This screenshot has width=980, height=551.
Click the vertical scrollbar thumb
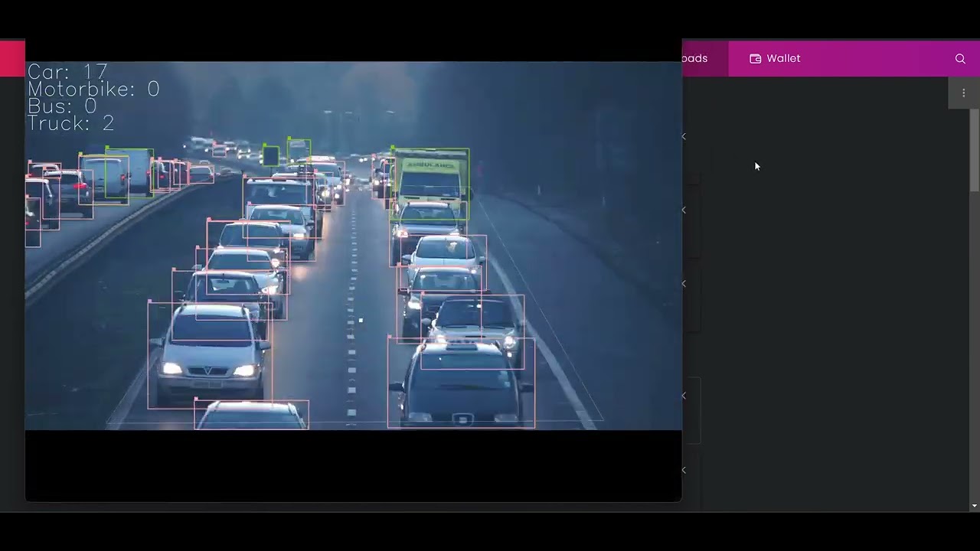tap(974, 150)
